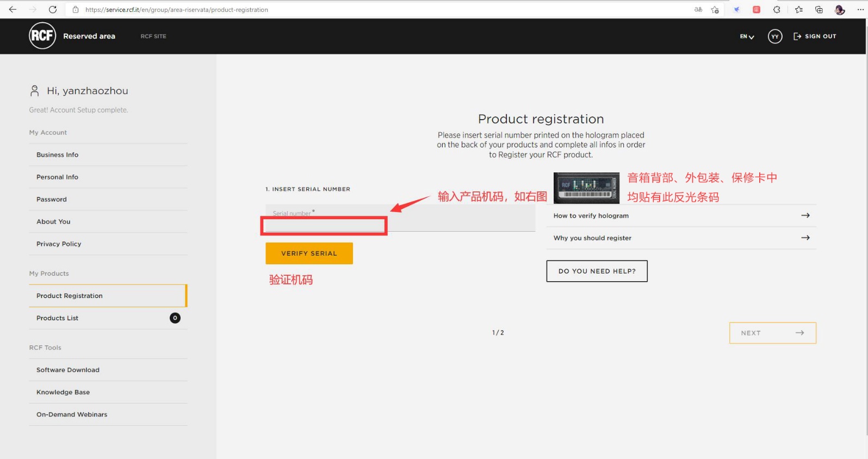Select Product Registration in My Products
This screenshot has height=459, width=868.
108,296
